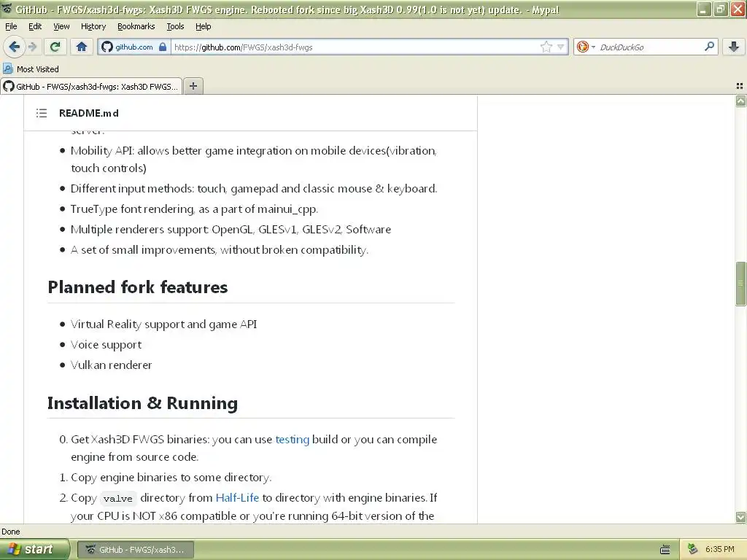
Task: Open the README table of contents icon
Action: (42, 113)
